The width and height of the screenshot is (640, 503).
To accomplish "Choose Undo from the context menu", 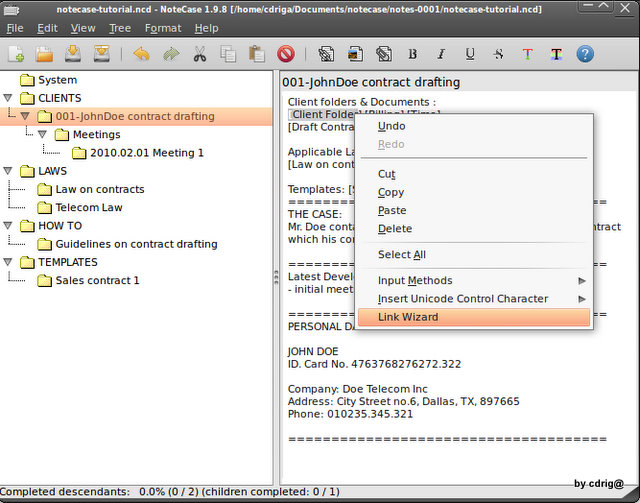I will [x=474, y=126].
